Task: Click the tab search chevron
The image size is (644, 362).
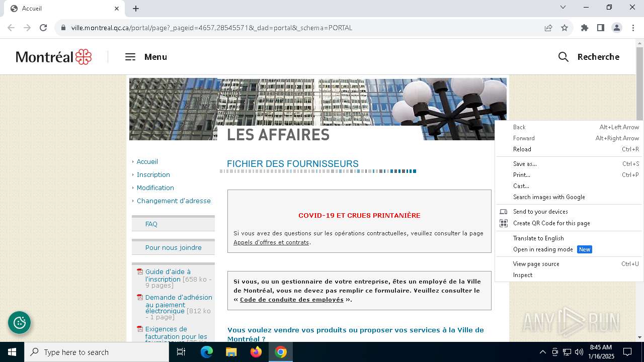Action: (x=563, y=7)
